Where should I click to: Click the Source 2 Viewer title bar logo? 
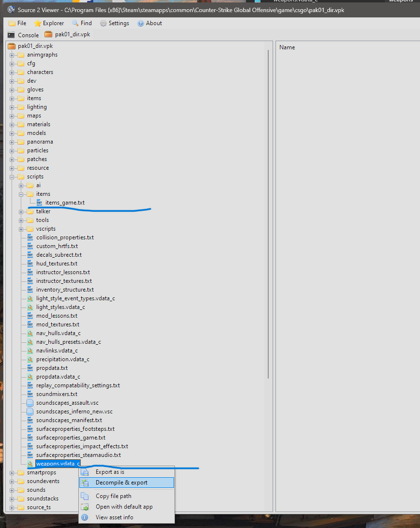coord(11,10)
